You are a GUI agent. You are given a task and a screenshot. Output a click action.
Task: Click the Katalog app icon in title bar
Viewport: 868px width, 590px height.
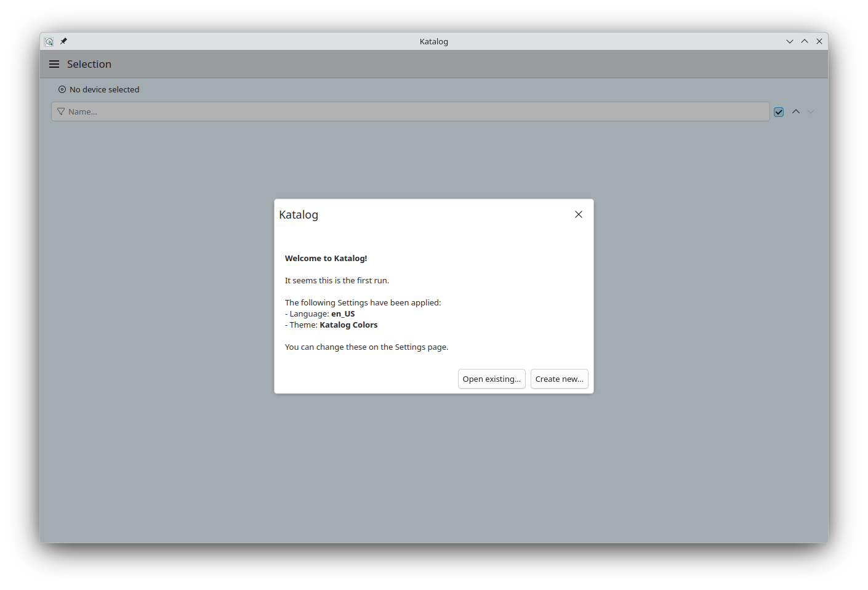[x=49, y=41]
